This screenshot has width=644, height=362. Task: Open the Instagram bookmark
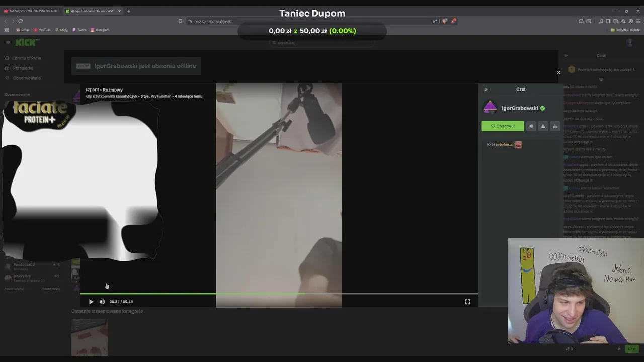[x=100, y=30]
